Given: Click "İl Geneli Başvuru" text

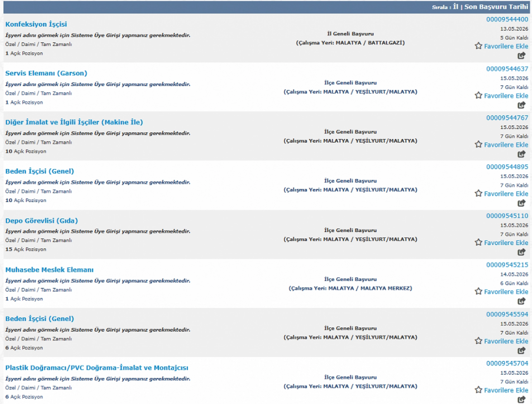Looking at the screenshot, I should [350, 34].
